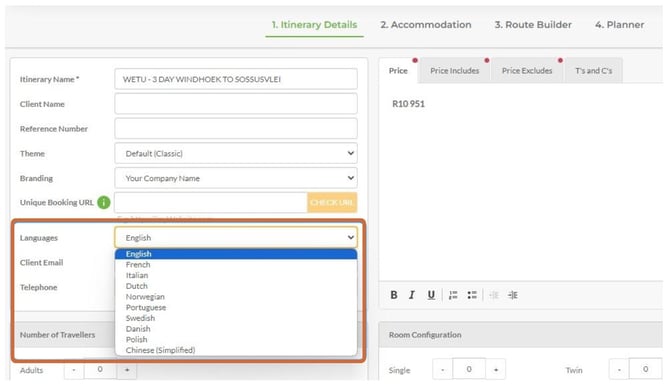Image resolution: width=670 pixels, height=385 pixels.
Task: Go to the Accommodation step
Action: [x=426, y=25]
